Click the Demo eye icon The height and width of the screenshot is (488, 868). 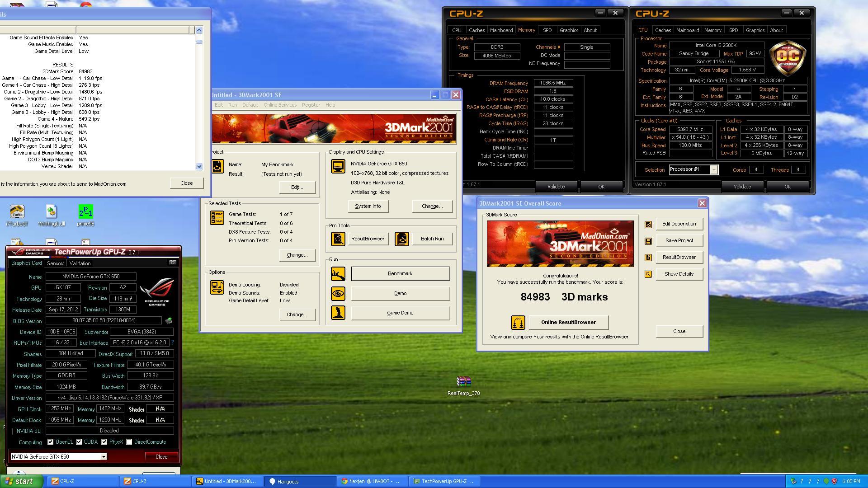[338, 294]
